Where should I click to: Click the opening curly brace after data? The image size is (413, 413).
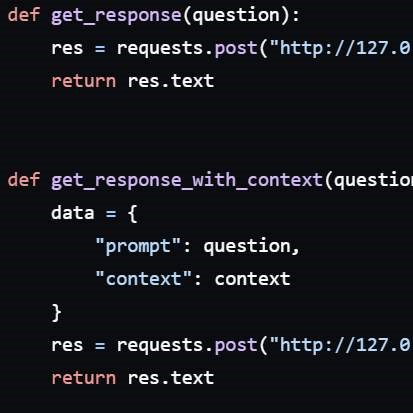click(133, 214)
